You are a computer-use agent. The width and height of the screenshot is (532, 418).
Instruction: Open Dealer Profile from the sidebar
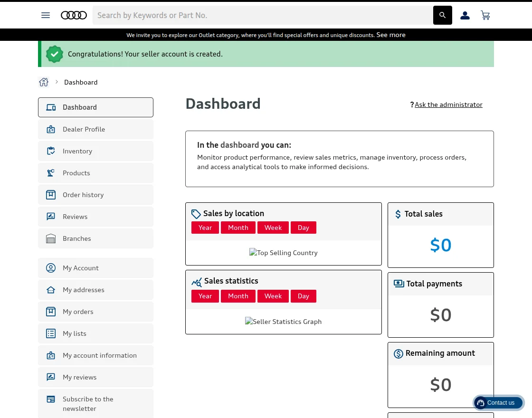tap(84, 129)
